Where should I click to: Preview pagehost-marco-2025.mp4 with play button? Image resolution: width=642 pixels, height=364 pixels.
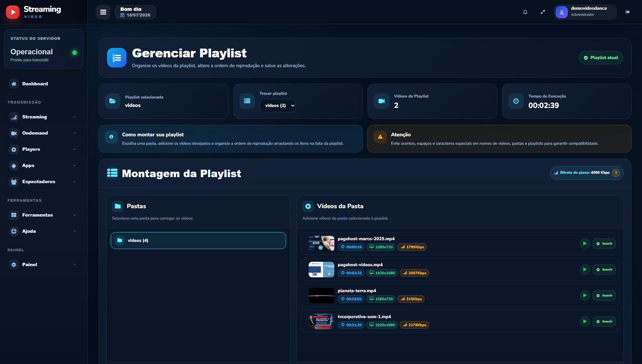tap(585, 244)
